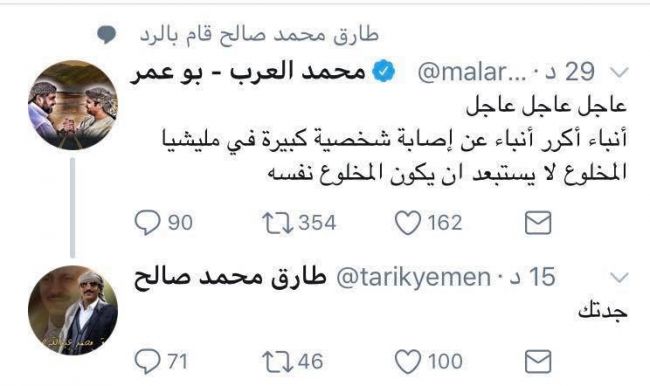Open طارق محمد صالح profile name
The height and width of the screenshot is (386, 650).
tap(230, 277)
